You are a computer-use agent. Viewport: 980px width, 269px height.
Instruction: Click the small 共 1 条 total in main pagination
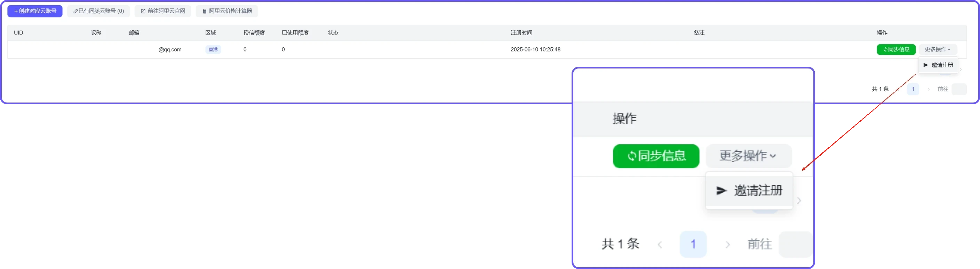click(x=880, y=89)
